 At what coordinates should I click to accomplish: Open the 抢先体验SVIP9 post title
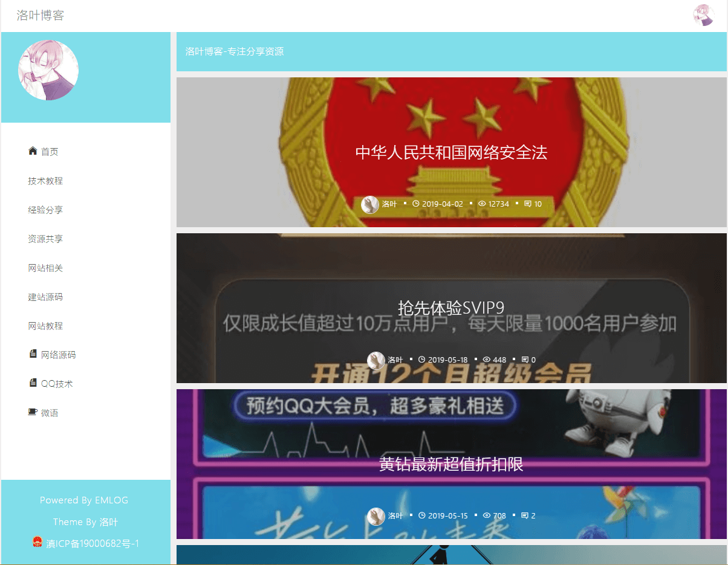point(451,308)
